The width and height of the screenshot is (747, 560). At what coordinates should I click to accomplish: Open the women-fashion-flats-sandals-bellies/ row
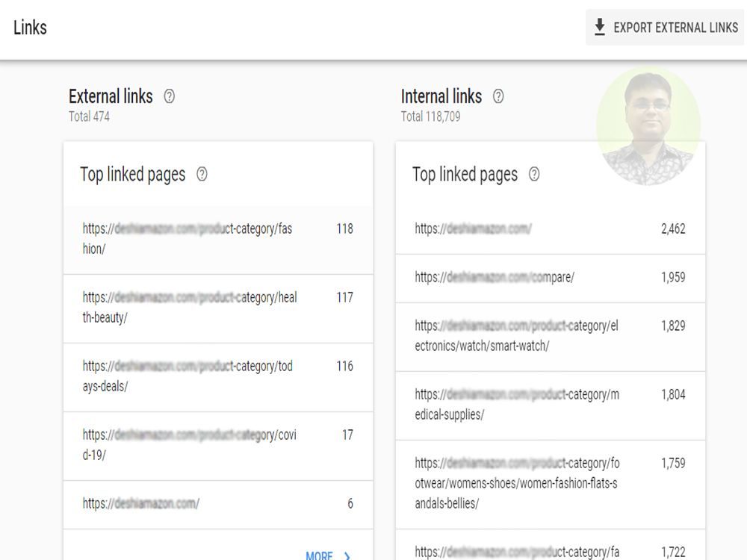[x=551, y=484]
